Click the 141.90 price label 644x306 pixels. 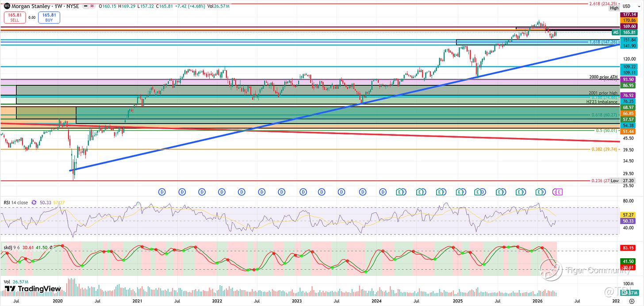pyautogui.click(x=629, y=46)
